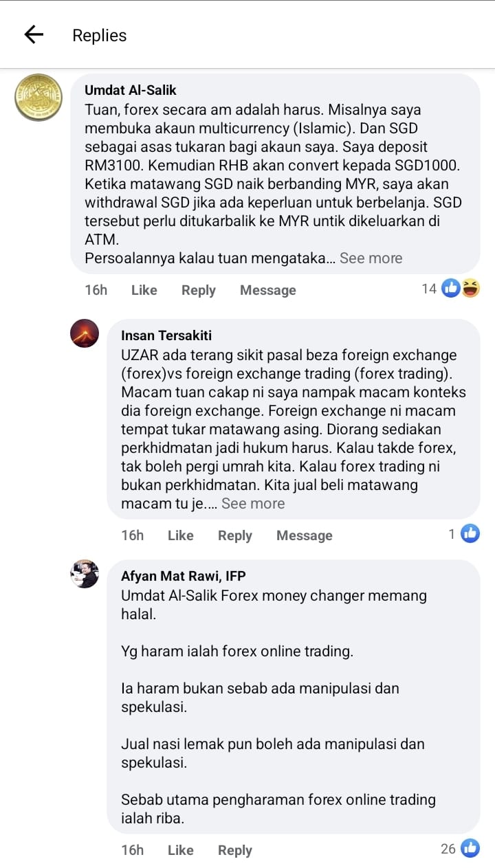Expand Insan Tersakiti's comment with See more
Screen dimensions: 495x868
click(x=253, y=503)
